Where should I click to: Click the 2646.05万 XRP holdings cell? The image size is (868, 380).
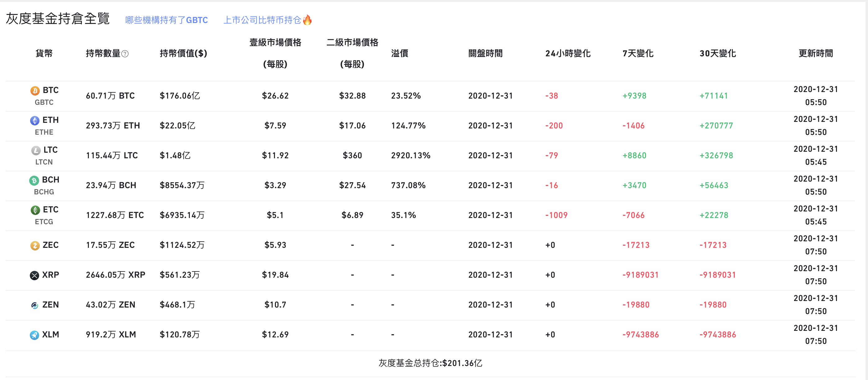[116, 275]
